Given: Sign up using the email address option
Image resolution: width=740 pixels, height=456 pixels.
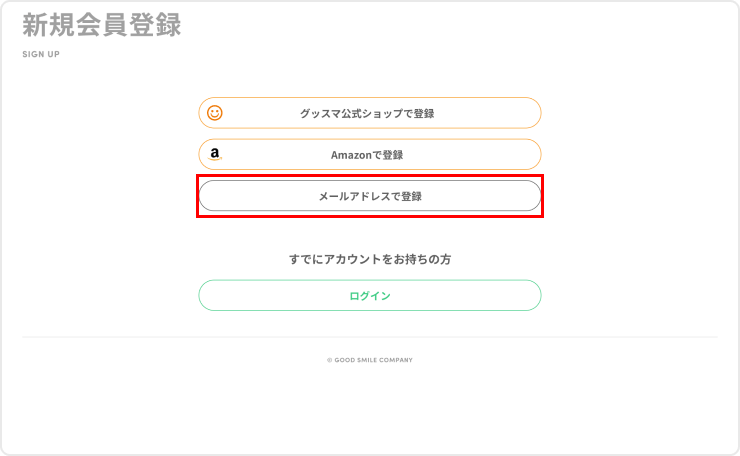Looking at the screenshot, I should click(369, 196).
